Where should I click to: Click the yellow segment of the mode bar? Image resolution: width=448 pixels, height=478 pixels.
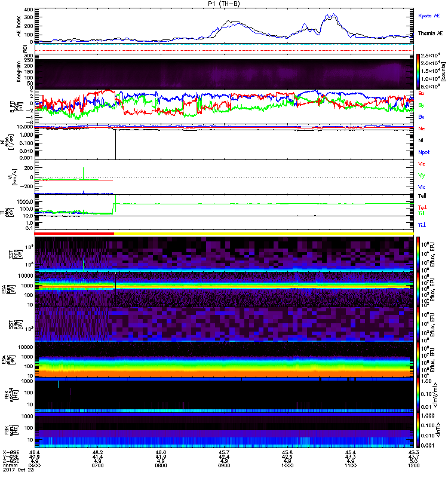click(x=264, y=234)
